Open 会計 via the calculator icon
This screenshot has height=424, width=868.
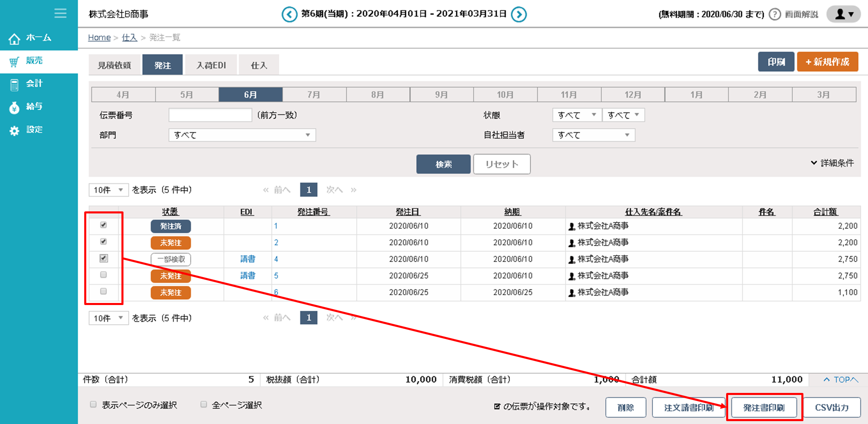point(14,84)
